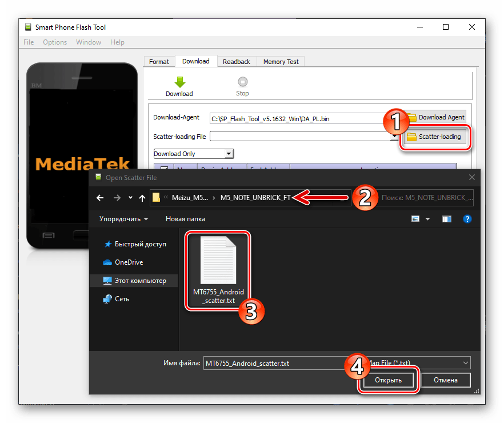Minimize the Smart Phone Flash Tool window
The height and width of the screenshot is (423, 504).
[420, 27]
